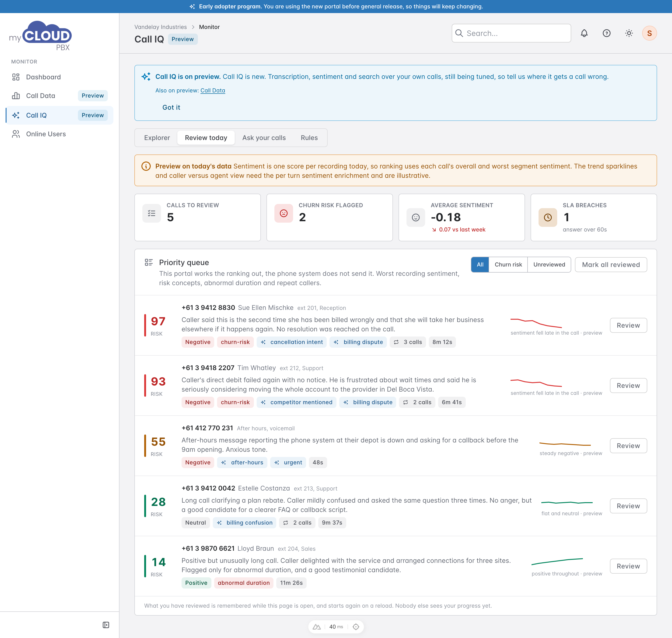This screenshot has width=672, height=638.
Task: Collapse the sidebar panel icon
Action: coord(106,625)
